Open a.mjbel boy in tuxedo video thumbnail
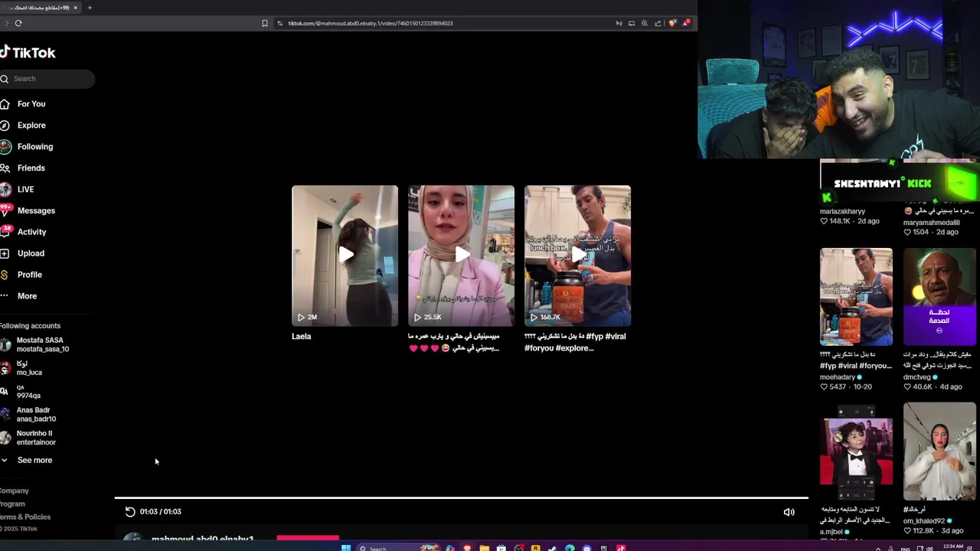 [x=856, y=452]
